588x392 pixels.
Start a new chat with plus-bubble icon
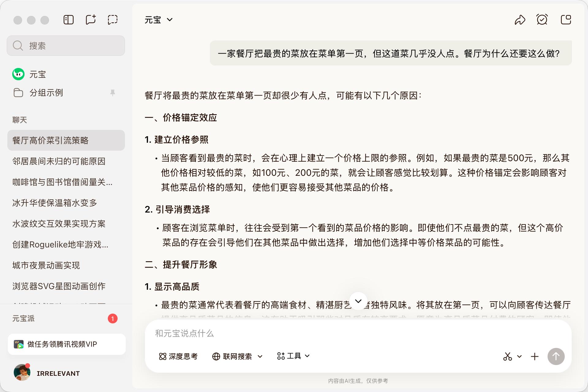pyautogui.click(x=91, y=20)
